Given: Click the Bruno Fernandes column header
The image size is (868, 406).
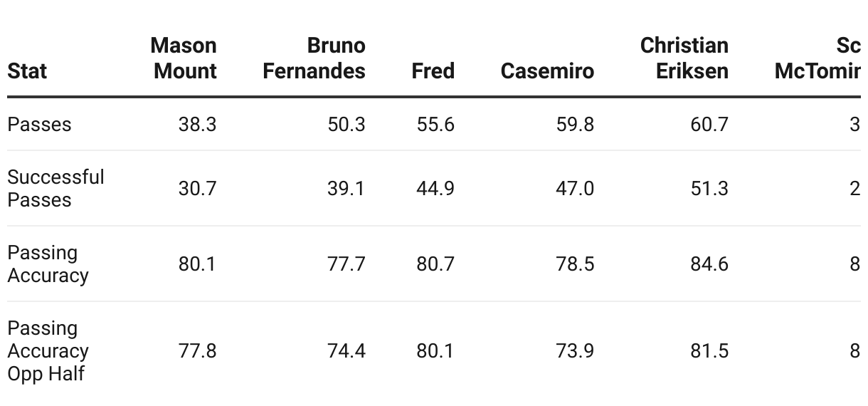Looking at the screenshot, I should click(314, 58).
